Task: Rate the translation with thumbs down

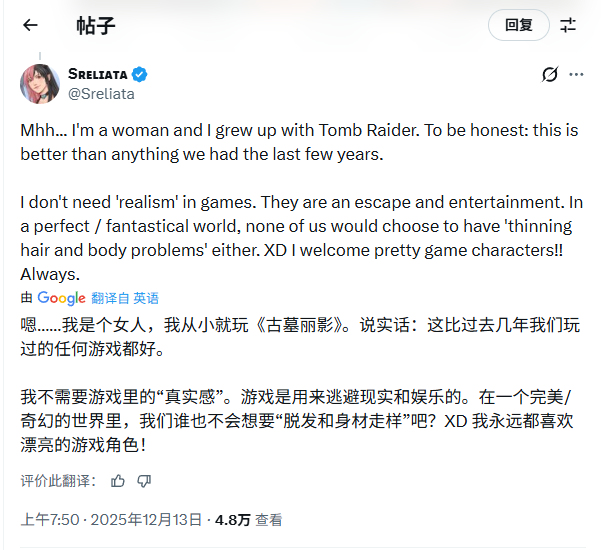Action: pyautogui.click(x=144, y=481)
